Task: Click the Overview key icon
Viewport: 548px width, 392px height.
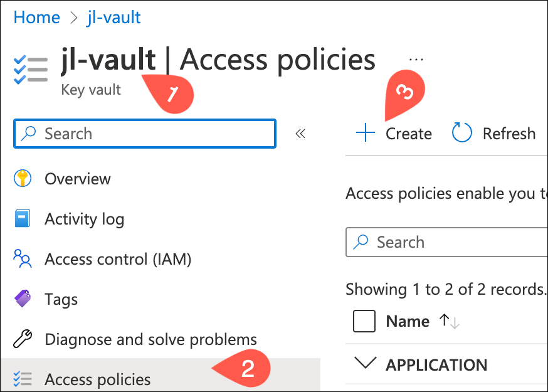Action: [x=22, y=179]
